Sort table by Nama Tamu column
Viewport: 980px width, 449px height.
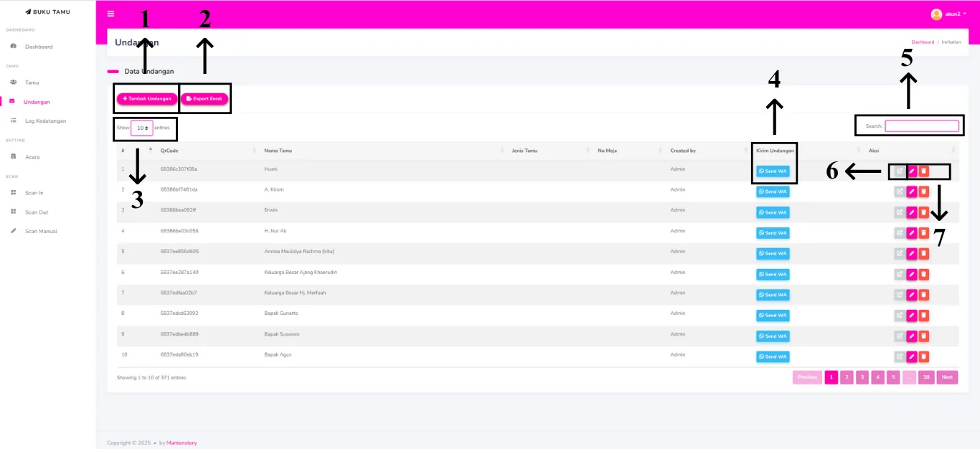click(x=278, y=151)
